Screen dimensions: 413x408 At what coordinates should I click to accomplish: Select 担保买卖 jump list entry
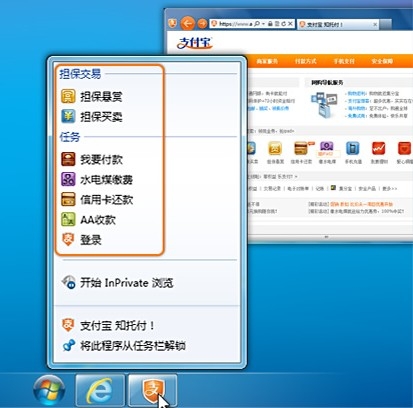(92, 117)
